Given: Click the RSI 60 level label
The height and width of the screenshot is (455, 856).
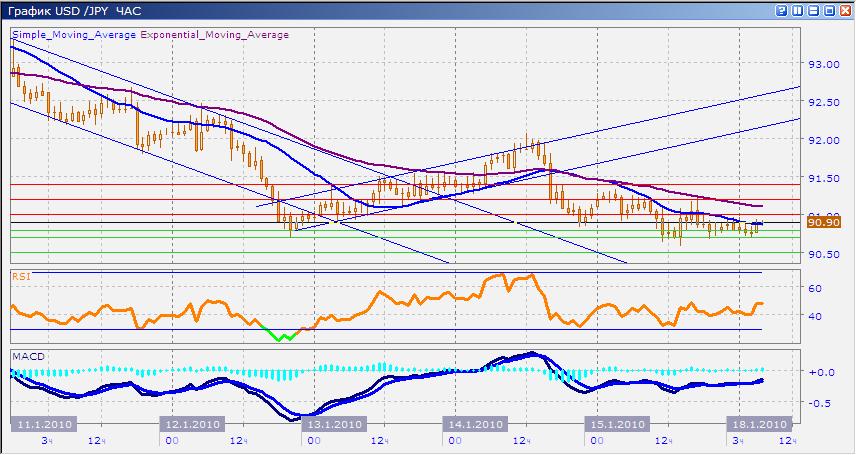Looking at the screenshot, I should 814,288.
